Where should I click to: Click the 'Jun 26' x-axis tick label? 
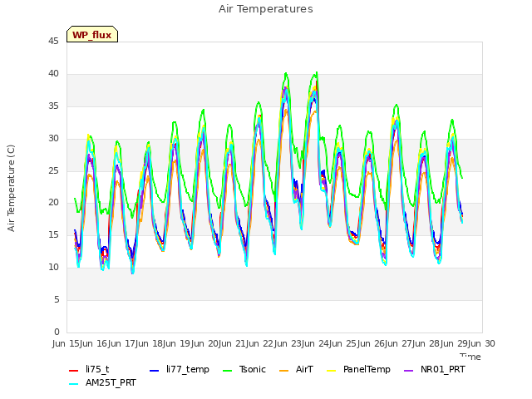pos(372,343)
